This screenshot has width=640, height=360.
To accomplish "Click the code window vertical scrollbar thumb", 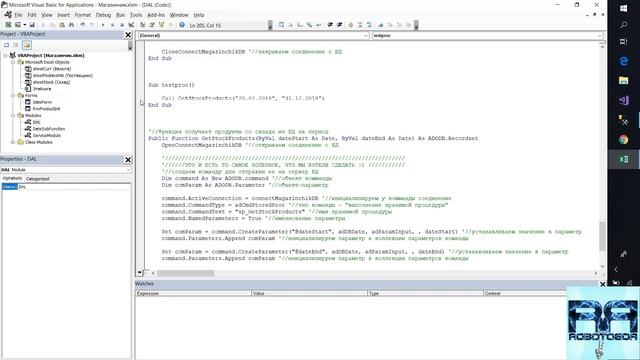I will 602,236.
